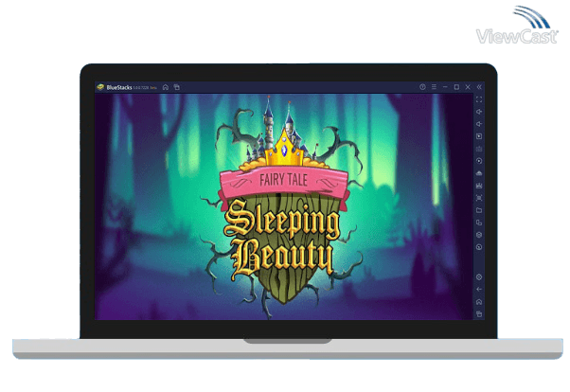Enter fullscreen mode from the sidebar

point(479,99)
